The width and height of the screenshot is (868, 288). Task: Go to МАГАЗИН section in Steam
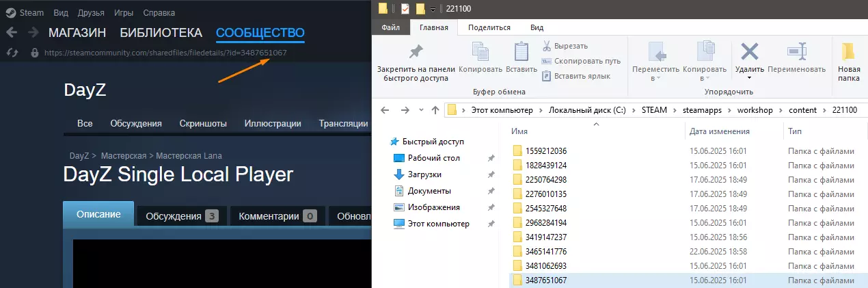tap(77, 33)
